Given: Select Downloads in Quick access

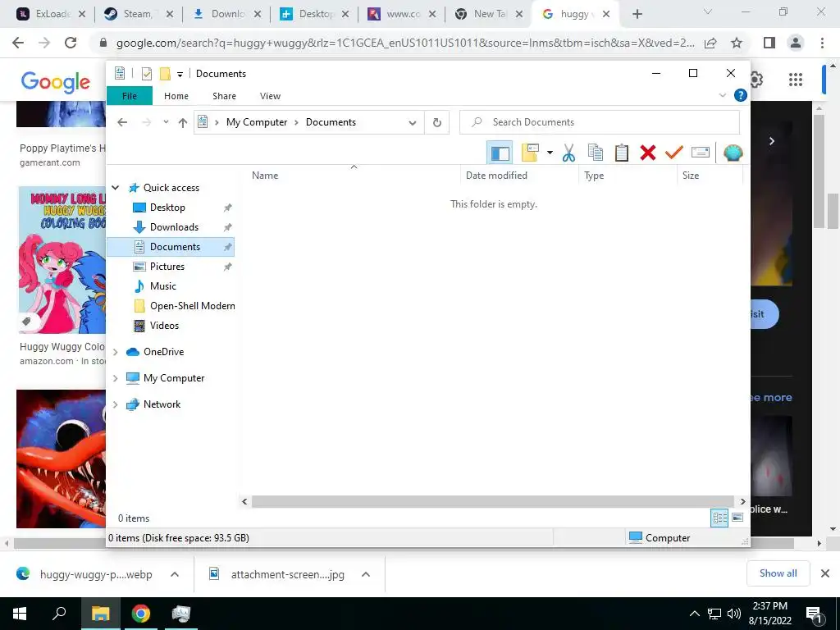Looking at the screenshot, I should pos(174,227).
